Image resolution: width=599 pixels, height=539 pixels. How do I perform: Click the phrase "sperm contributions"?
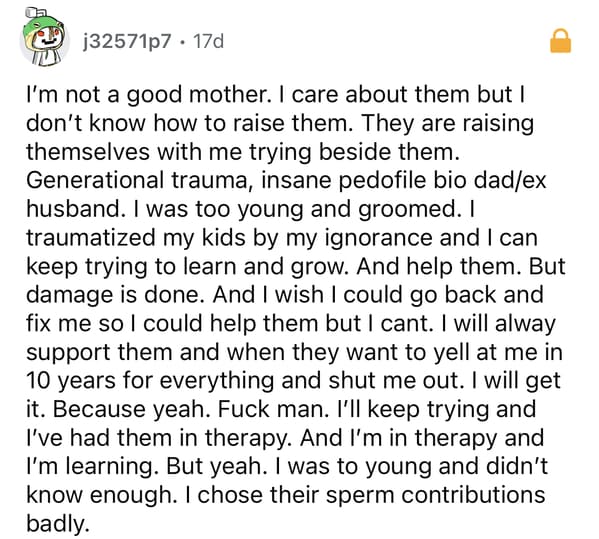435,495
